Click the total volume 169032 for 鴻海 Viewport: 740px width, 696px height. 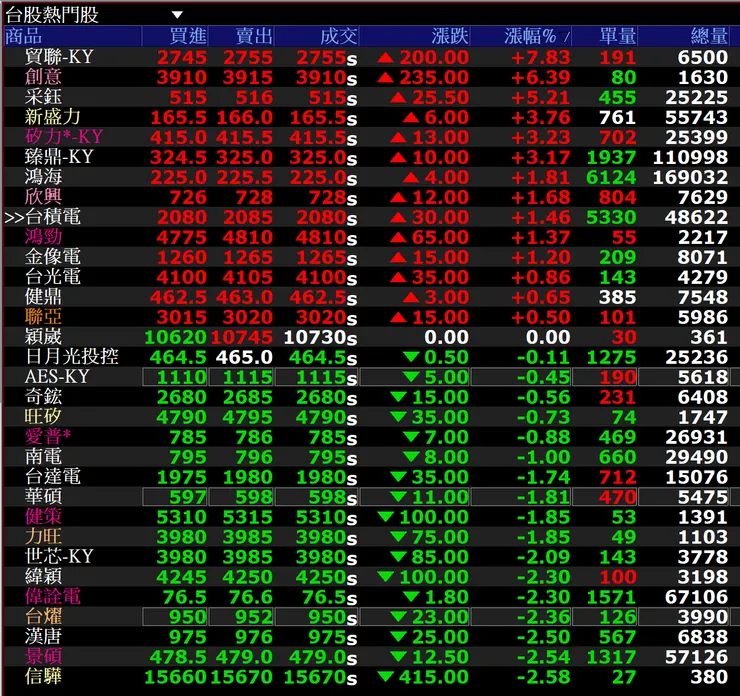click(690, 177)
